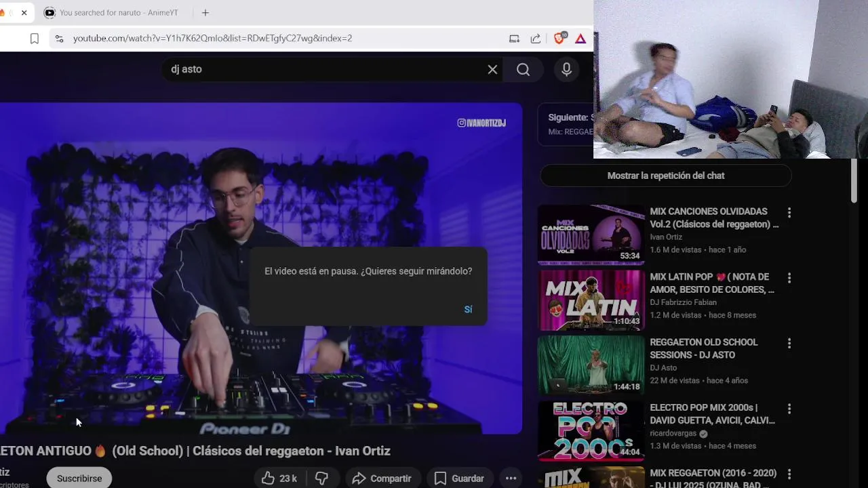The image size is (868, 488).
Task: Open a new browser tab
Action: (205, 13)
